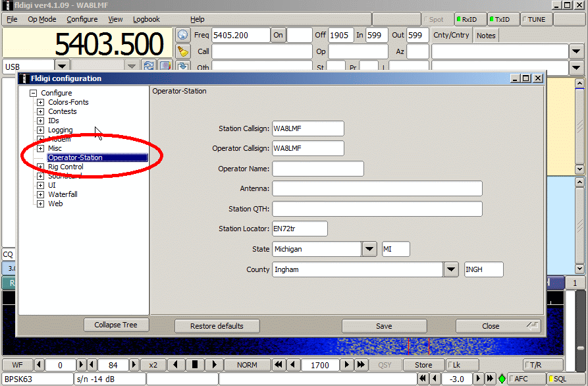Click single-right arrow after -3.0 value
The height and width of the screenshot is (386, 588).
coord(478,379)
